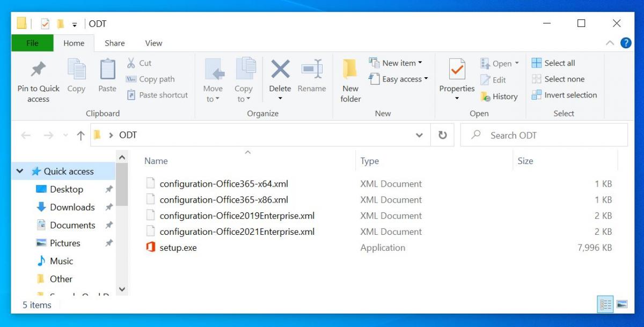644x327 pixels.
Task: Open the Easy access dropdown
Action: tap(398, 79)
